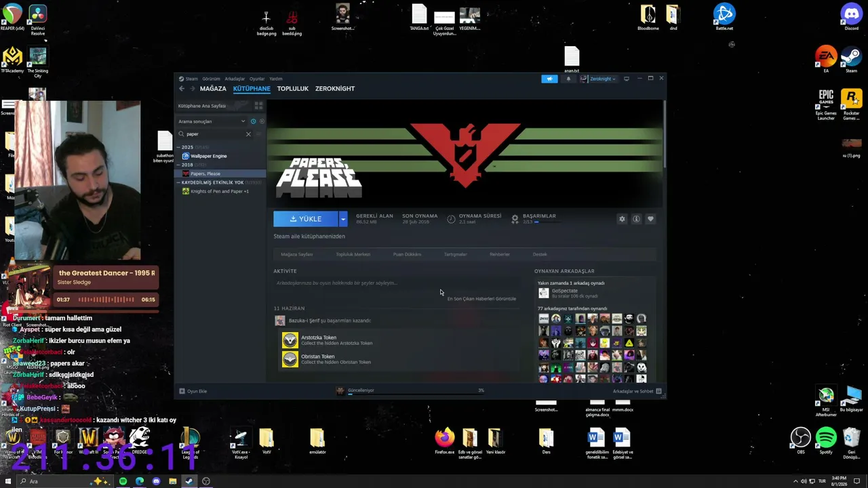
Task: Switch to the TOPLULUK tab
Action: click(x=293, y=89)
